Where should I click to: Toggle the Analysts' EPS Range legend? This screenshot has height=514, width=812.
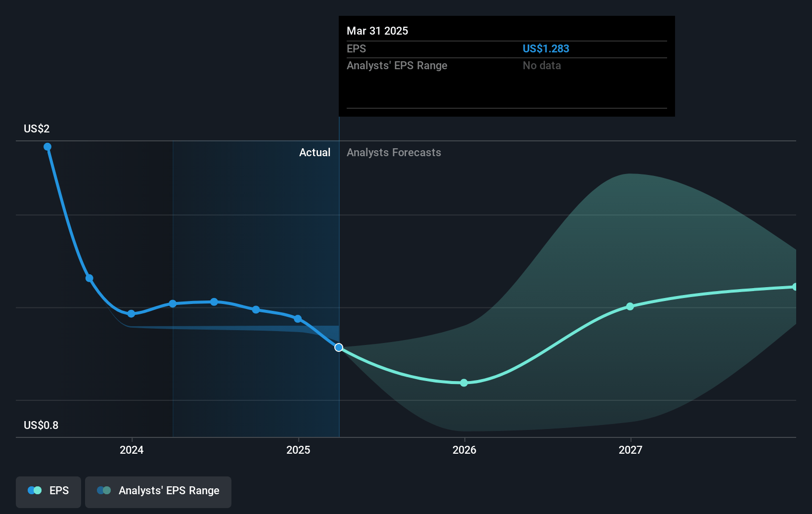[x=158, y=492]
